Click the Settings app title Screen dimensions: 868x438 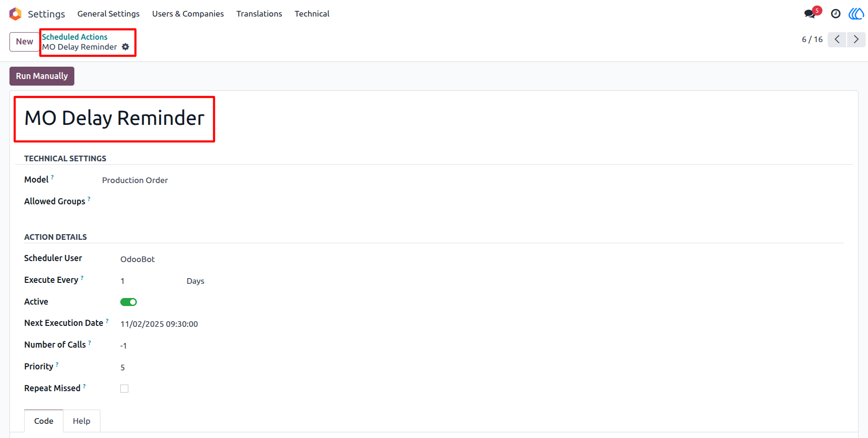[46, 14]
